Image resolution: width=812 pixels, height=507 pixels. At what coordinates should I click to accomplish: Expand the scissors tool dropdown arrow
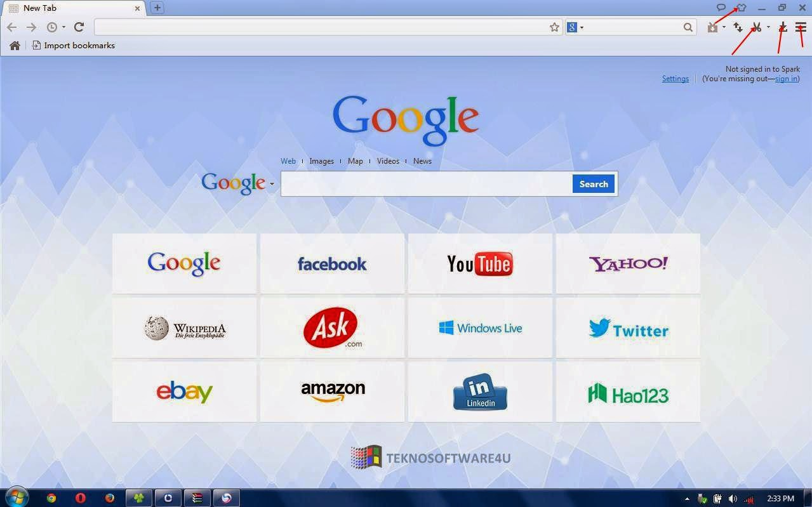[x=768, y=27]
